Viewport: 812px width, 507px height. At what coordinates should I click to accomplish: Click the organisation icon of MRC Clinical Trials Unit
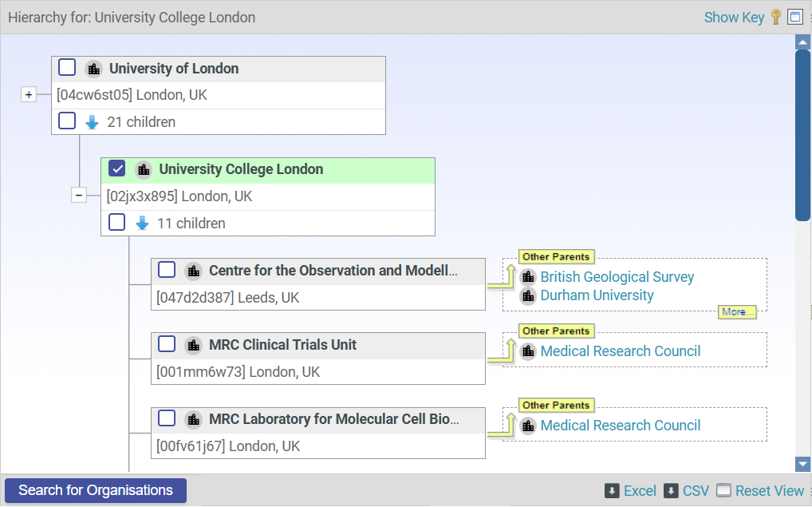[193, 345]
